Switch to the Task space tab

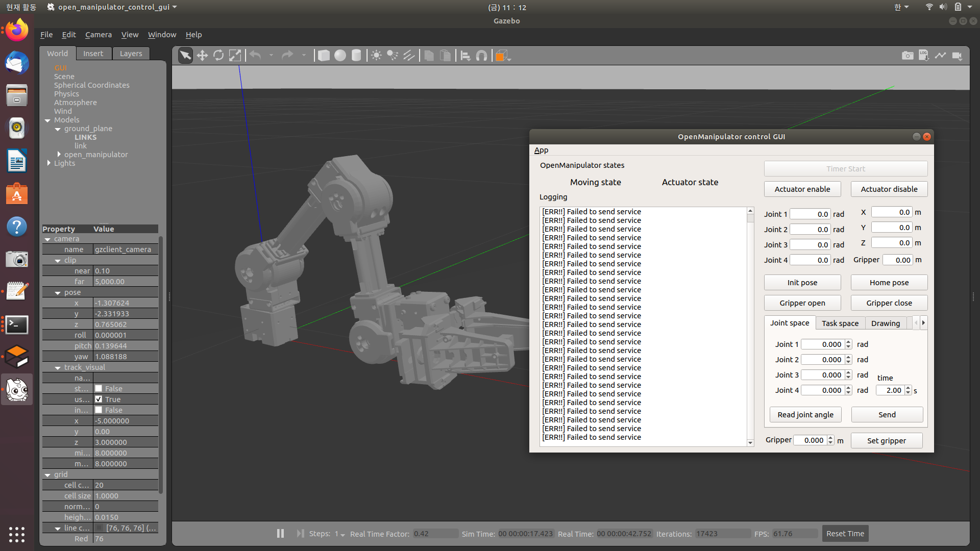840,323
